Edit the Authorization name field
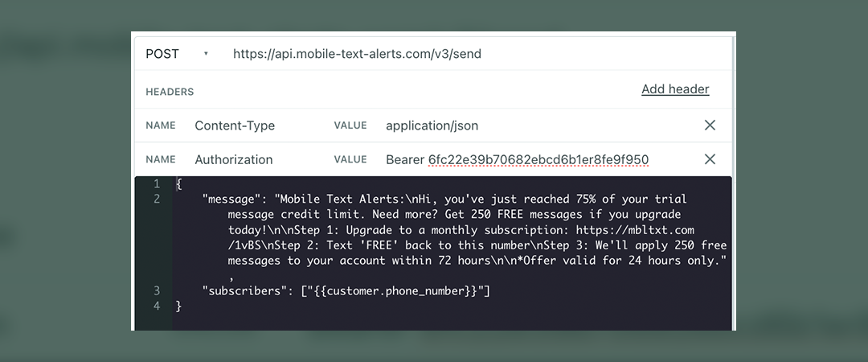 [x=234, y=159]
